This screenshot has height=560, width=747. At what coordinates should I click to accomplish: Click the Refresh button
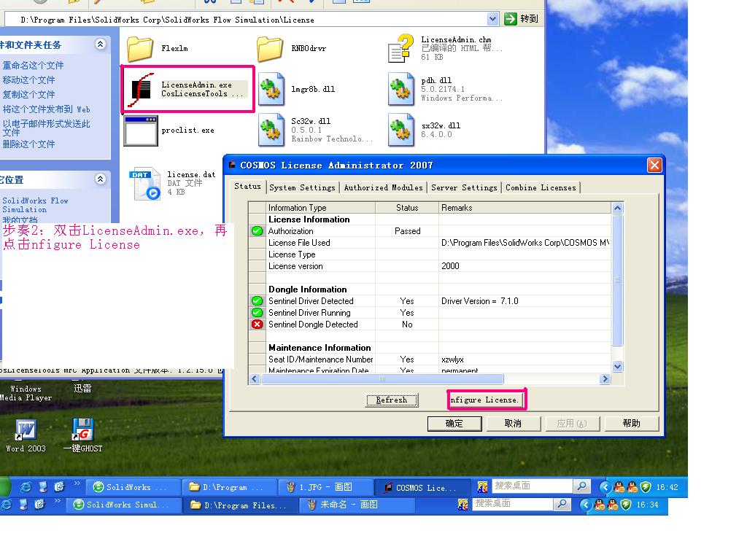(x=392, y=400)
